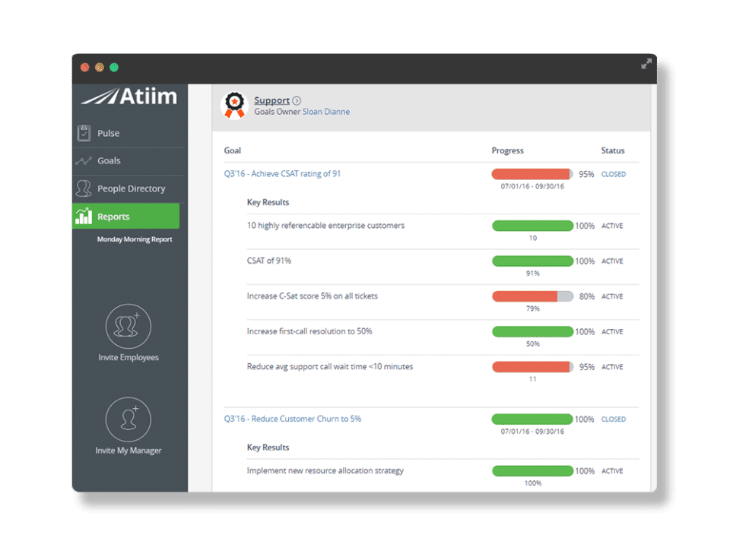Click progress bar for new resource allocation strategy
The height and width of the screenshot is (560, 730).
click(532, 470)
